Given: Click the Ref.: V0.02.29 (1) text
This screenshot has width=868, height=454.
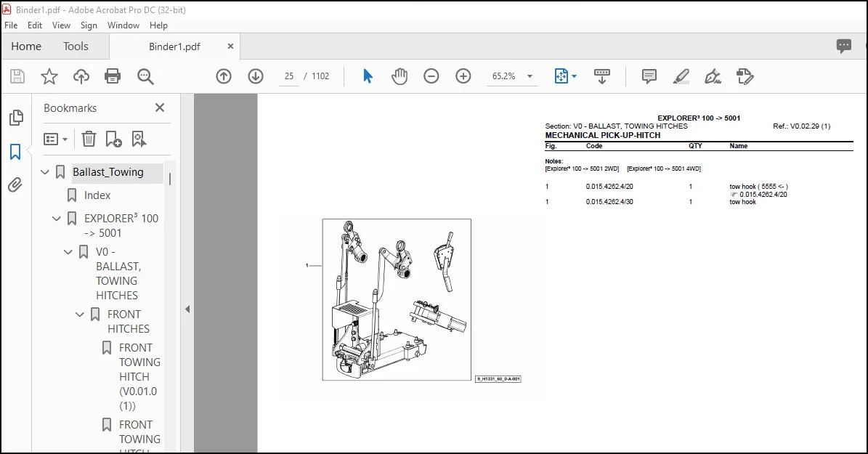Looking at the screenshot, I should point(801,126).
